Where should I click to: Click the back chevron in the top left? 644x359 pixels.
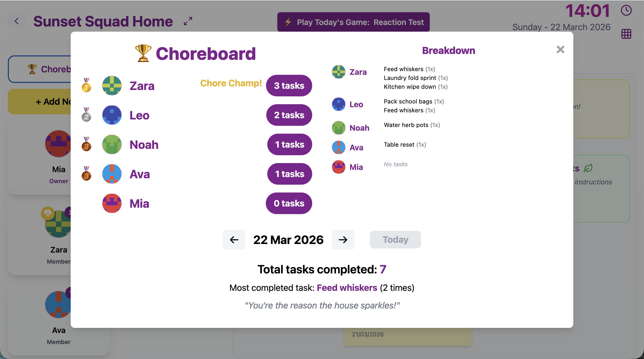pyautogui.click(x=16, y=21)
